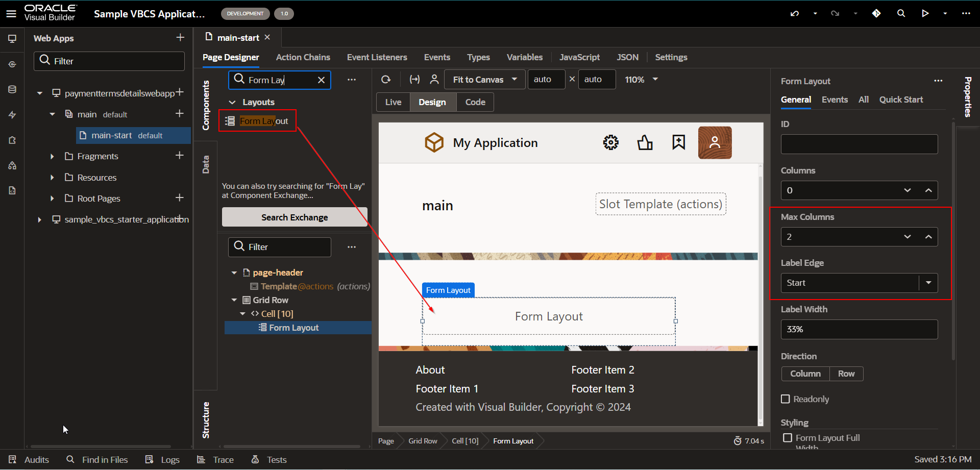Open the Fit to Canvas dropdown
The height and width of the screenshot is (470, 980).
485,80
